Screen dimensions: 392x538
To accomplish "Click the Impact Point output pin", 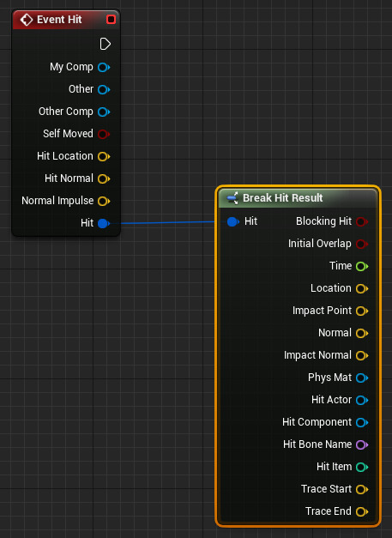I will pos(362,311).
